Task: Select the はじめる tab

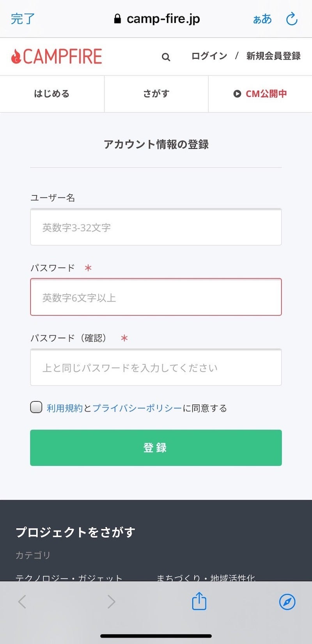Action: tap(52, 94)
